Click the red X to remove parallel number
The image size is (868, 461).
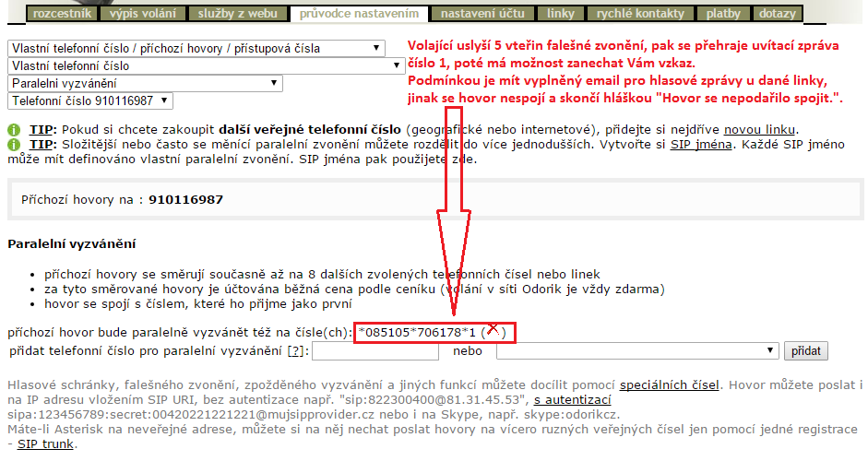tap(493, 329)
